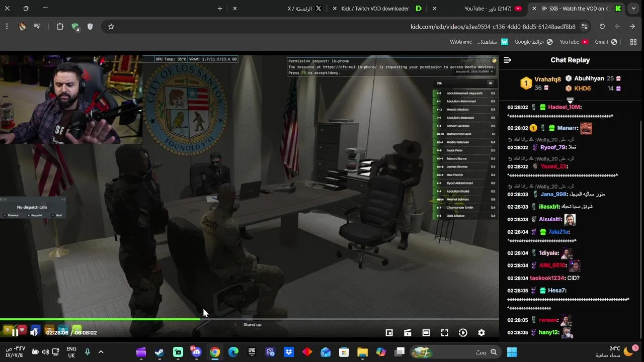This screenshot has height=362, width=644.
Task: Open weather widget showing 24°C
Action: pyautogui.click(x=617, y=352)
